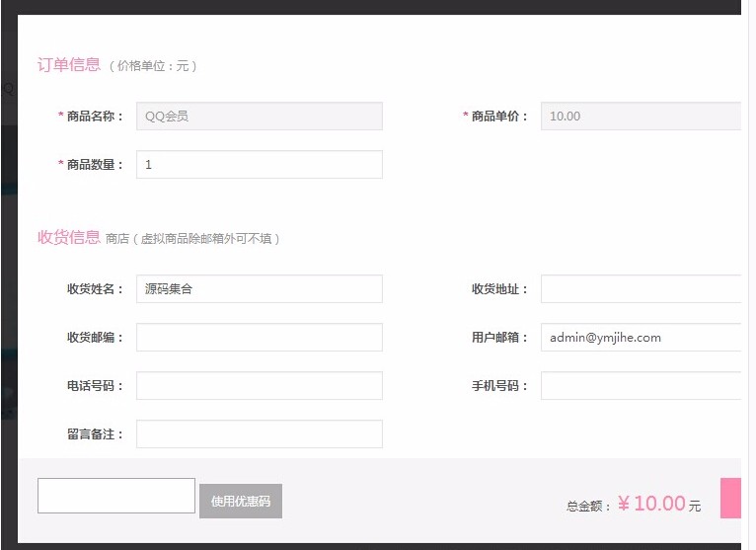Click the 商品名称 field showing QQ会员
The width and height of the screenshot is (756, 550).
260,116
